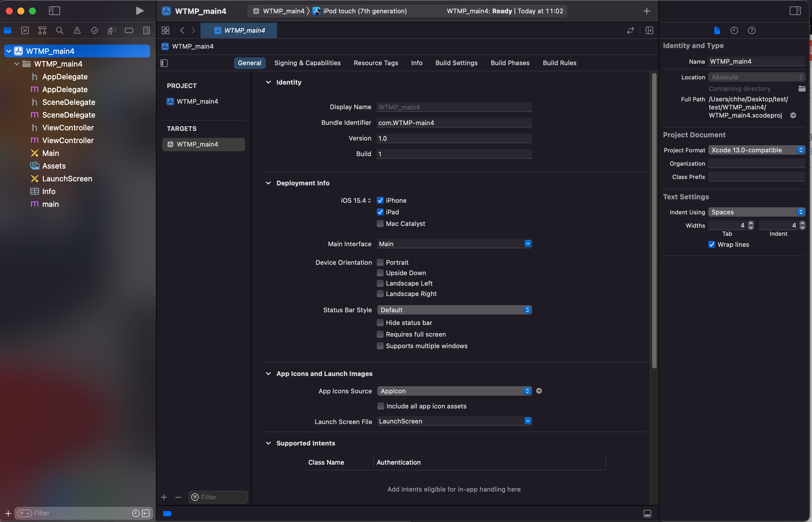This screenshot has height=522, width=812.
Task: Switch to Resource Tags tab
Action: tap(376, 63)
